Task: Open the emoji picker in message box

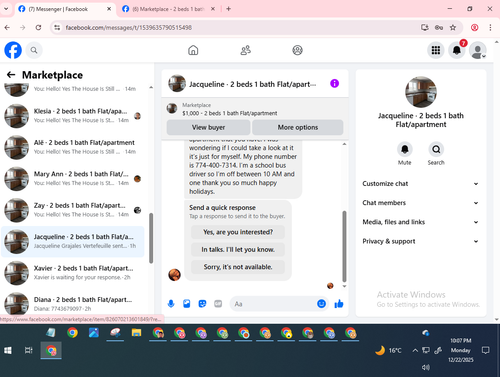Action: click(321, 304)
